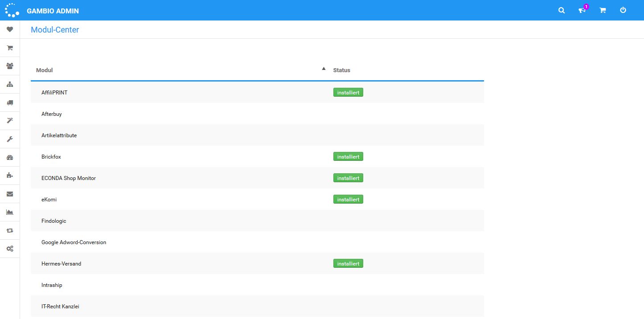The image size is (644, 319).
Task: Open the search via the magnifier icon
Action: tap(561, 10)
